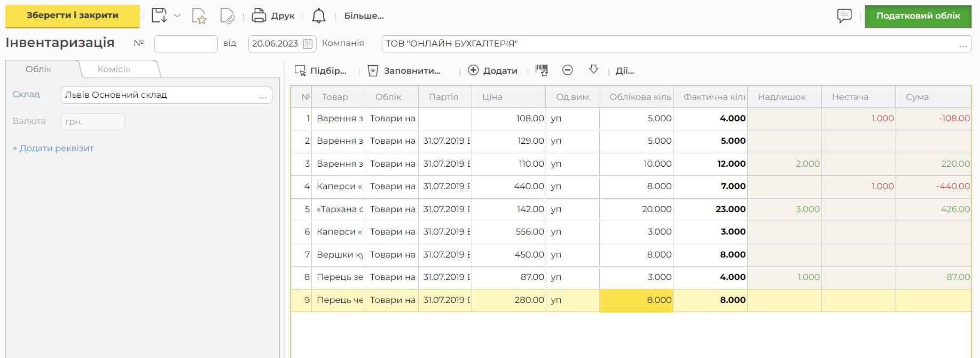Click the Друк print button

(273, 15)
